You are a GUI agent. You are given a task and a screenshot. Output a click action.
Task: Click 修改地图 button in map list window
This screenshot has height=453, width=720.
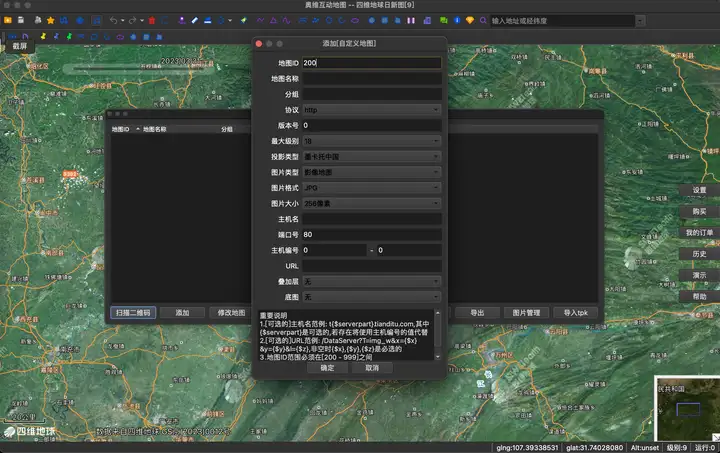pos(231,313)
